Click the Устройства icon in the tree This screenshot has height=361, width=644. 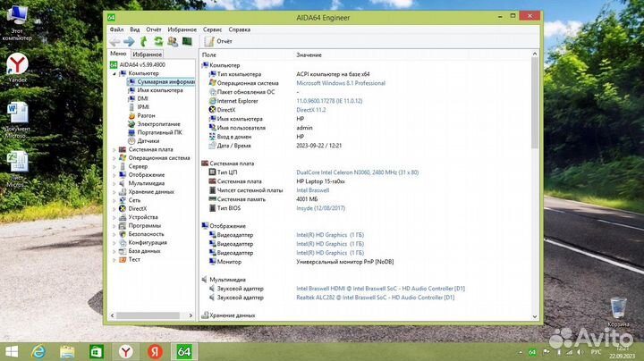pos(123,217)
